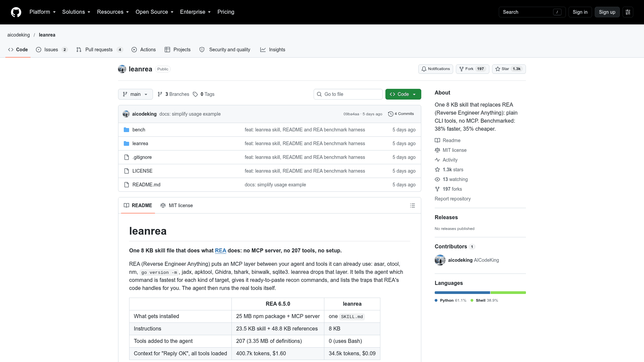The height and width of the screenshot is (362, 644).
Task: Click the branches icon beside 3 Branches
Action: 160,94
